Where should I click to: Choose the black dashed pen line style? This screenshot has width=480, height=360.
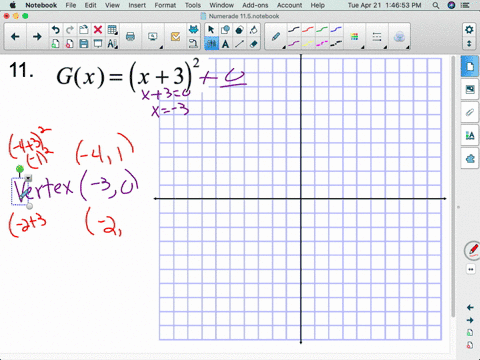pyautogui.click(x=336, y=43)
